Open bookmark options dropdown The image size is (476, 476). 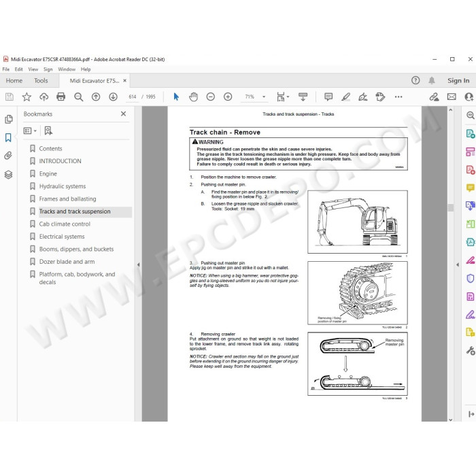[x=30, y=131]
